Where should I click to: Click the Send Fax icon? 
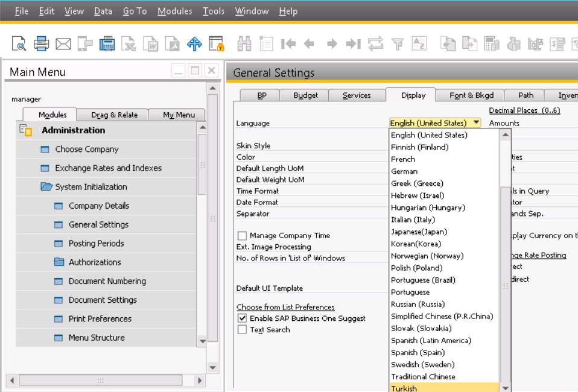107,43
